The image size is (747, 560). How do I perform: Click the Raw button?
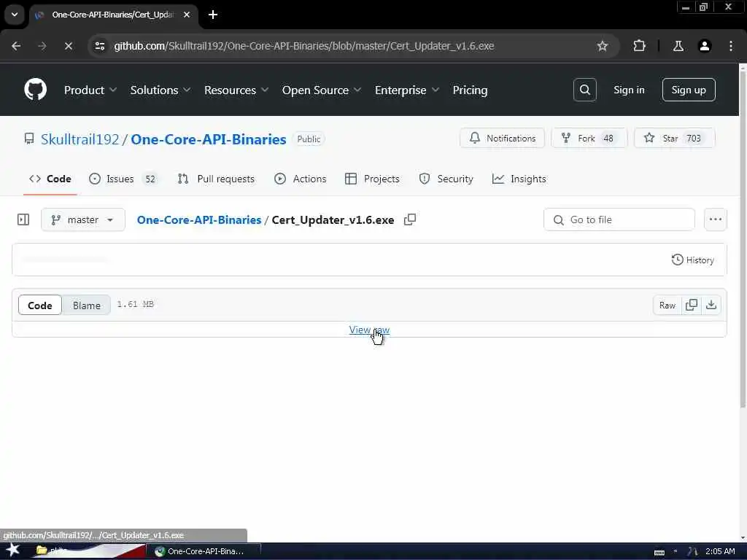667,305
